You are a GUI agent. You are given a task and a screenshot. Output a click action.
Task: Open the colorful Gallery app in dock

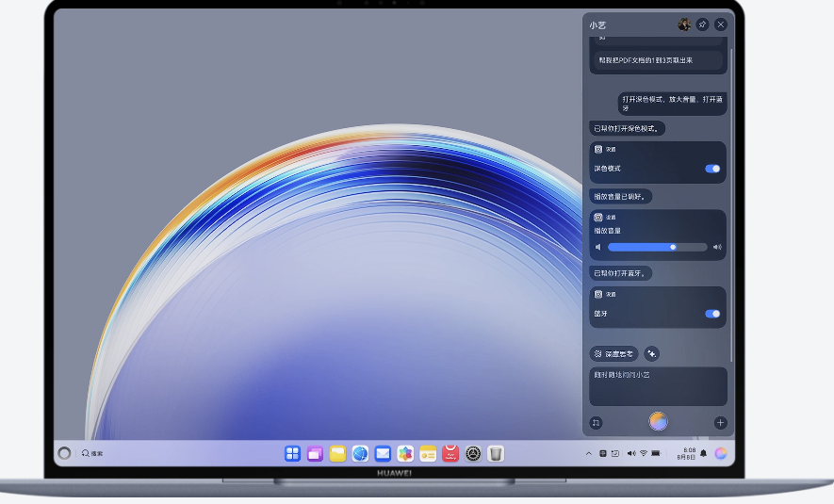coord(405,453)
